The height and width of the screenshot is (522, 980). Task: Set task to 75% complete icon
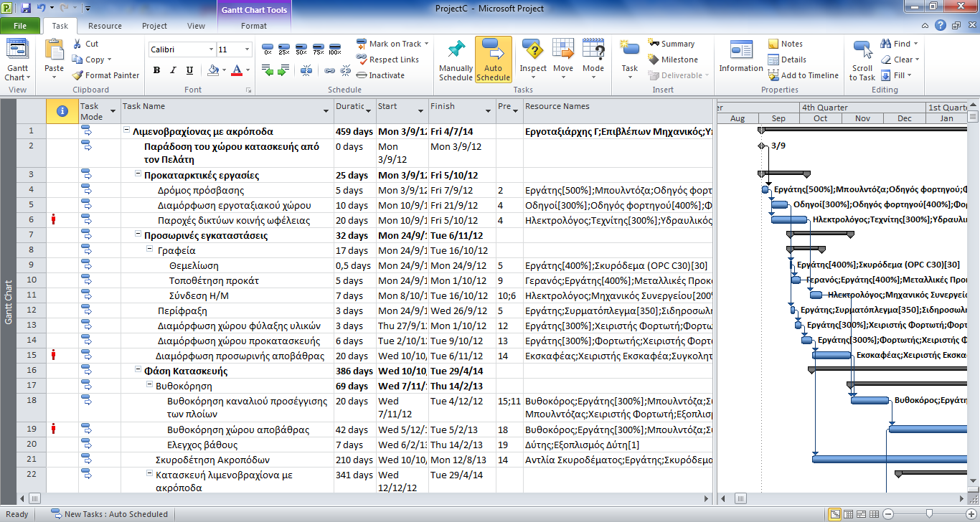[318, 49]
